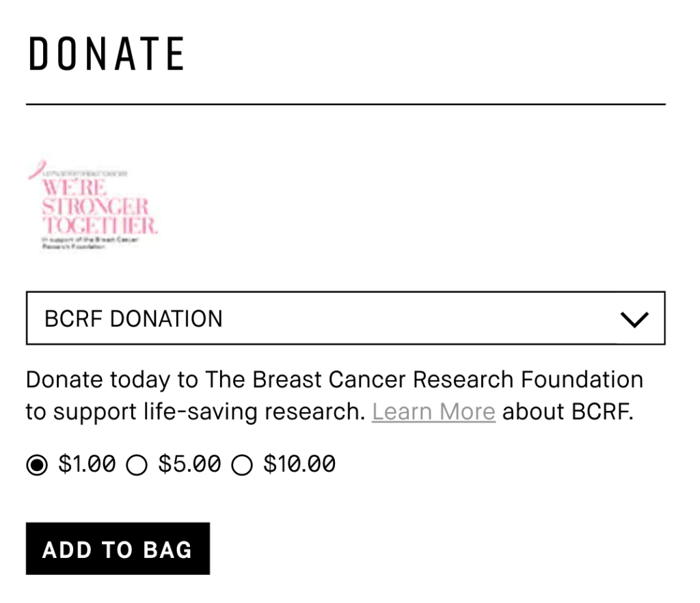The width and height of the screenshot is (700, 603).
Task: Choose the $5.00 donation radio button
Action: 137,466
